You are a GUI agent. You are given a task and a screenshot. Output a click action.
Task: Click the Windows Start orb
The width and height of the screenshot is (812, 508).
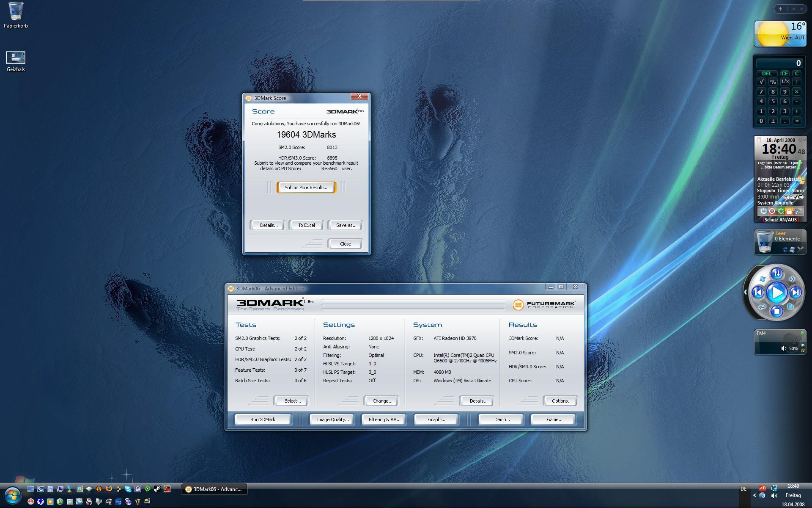pos(13,494)
